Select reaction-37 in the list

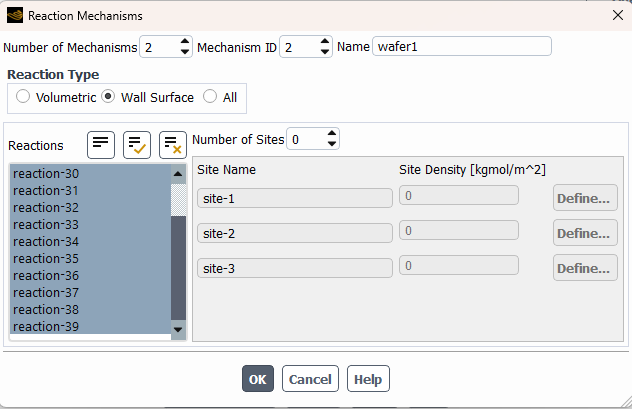coord(90,292)
